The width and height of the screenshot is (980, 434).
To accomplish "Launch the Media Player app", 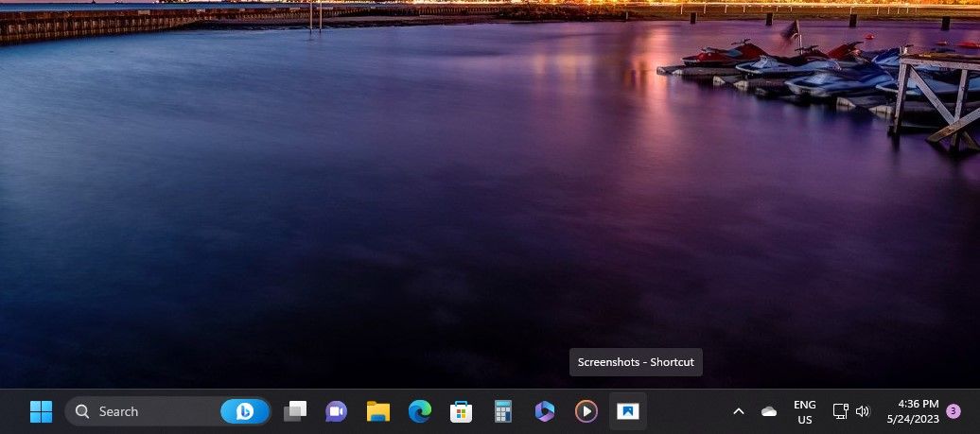I will tap(586, 411).
